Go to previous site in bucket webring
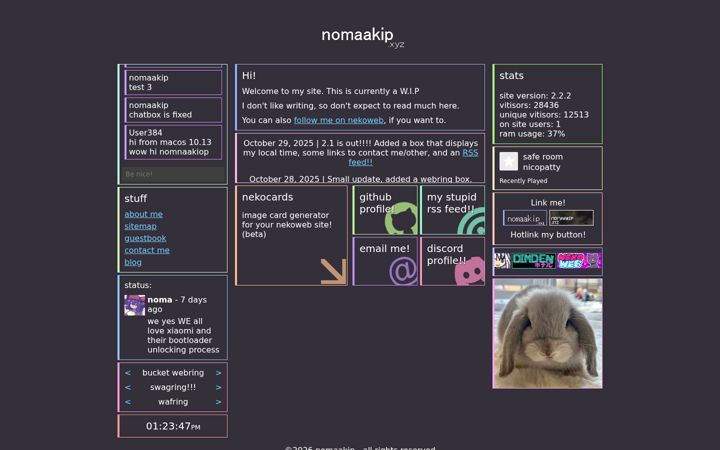 pos(128,373)
